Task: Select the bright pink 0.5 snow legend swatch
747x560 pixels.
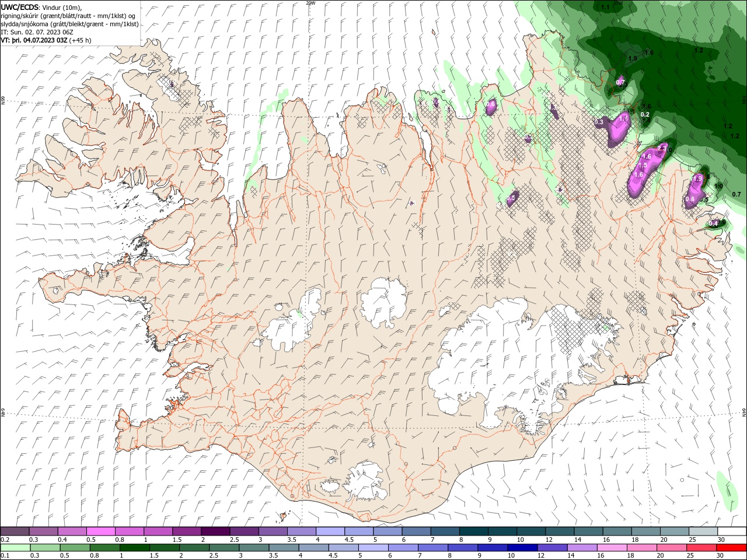Action: 100,531
